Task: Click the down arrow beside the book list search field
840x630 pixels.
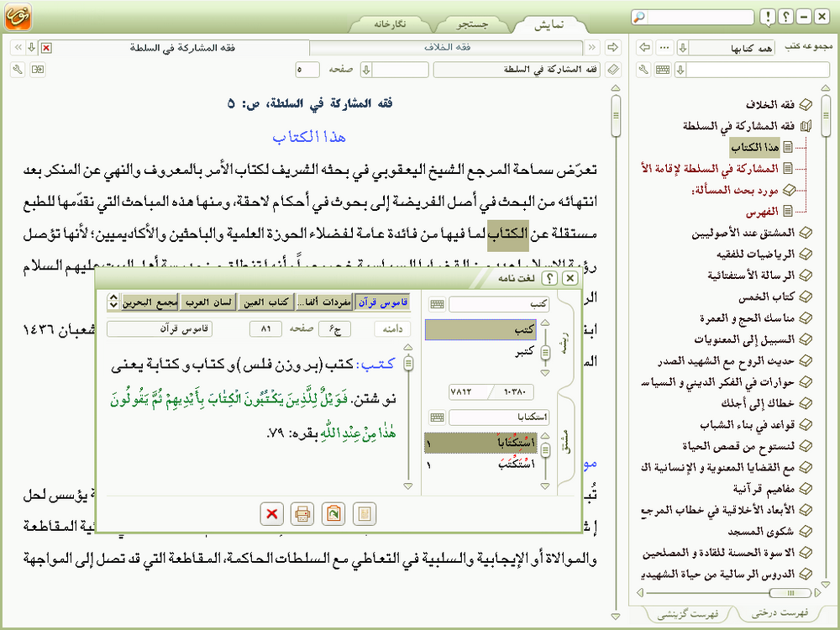Action: (680, 70)
